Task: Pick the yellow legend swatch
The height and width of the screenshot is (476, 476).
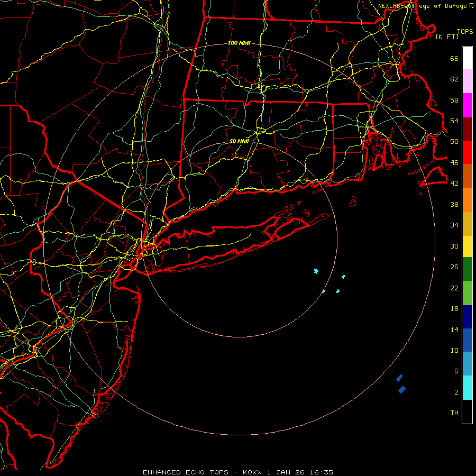Action: (x=467, y=246)
